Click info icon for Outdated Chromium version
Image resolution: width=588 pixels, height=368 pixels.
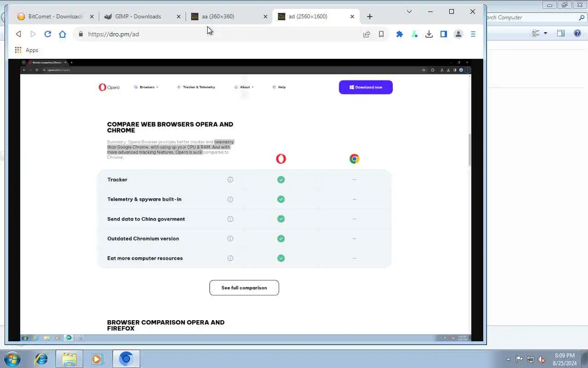pos(230,238)
